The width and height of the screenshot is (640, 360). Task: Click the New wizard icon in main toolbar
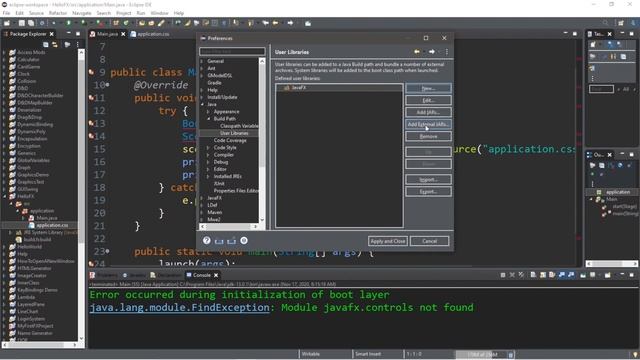tap(7, 23)
